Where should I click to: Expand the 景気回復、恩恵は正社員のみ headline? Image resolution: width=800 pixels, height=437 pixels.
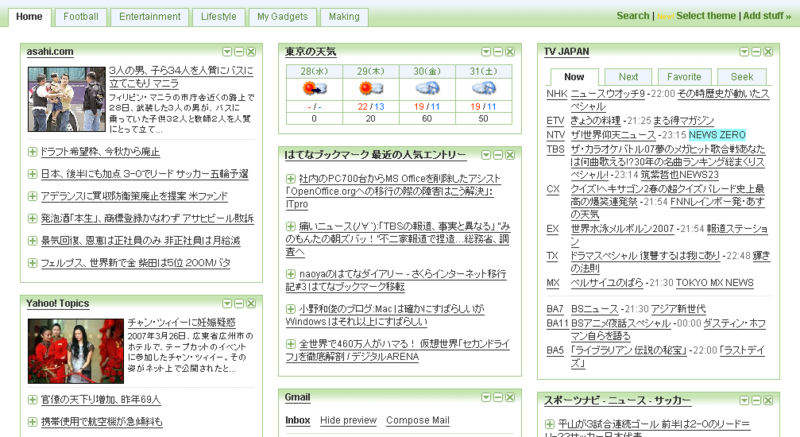[x=32, y=241]
